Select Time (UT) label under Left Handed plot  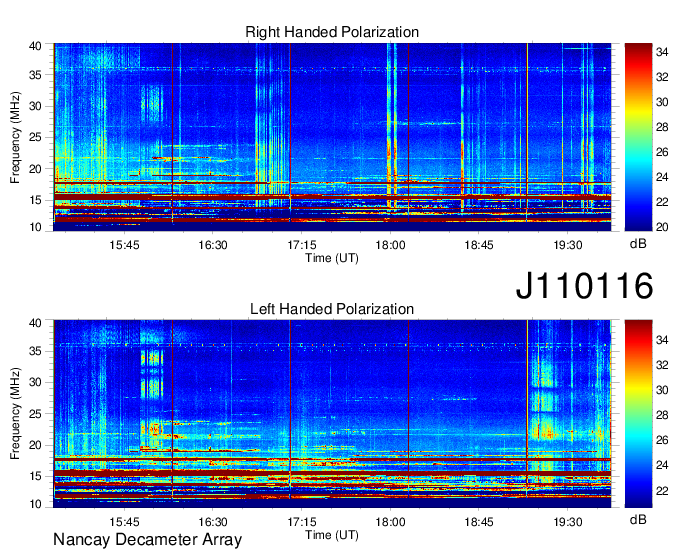pyautogui.click(x=332, y=535)
